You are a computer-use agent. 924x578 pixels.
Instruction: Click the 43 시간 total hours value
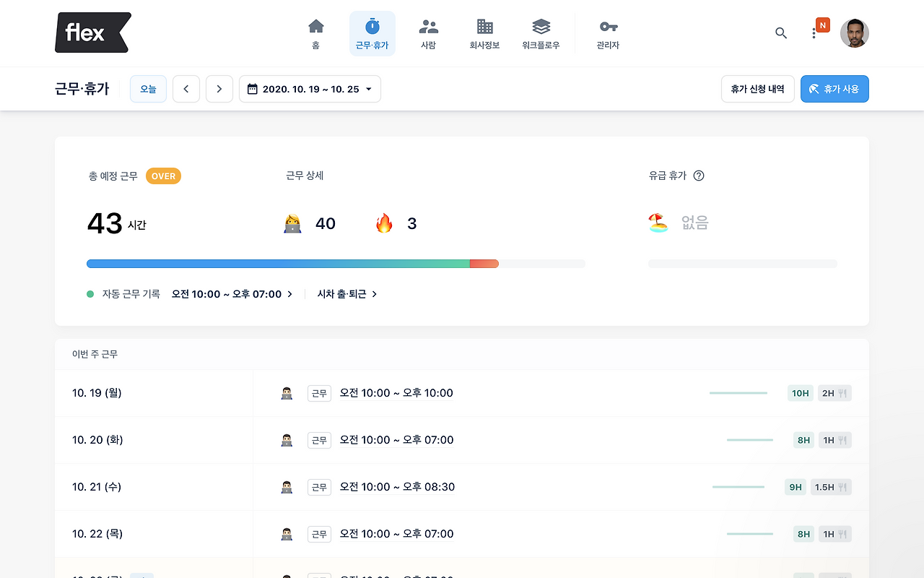click(117, 224)
